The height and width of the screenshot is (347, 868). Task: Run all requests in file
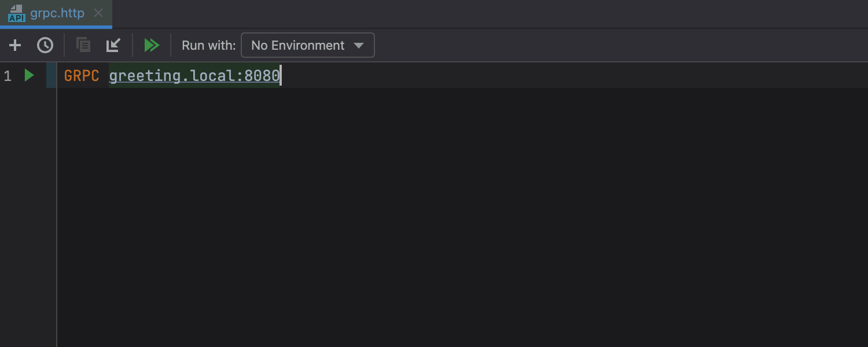pos(152,45)
